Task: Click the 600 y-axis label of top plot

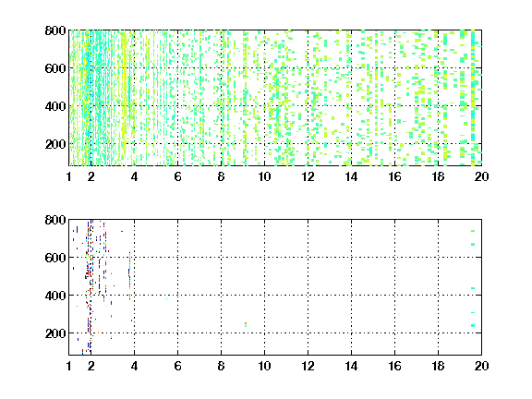Action: [55, 68]
